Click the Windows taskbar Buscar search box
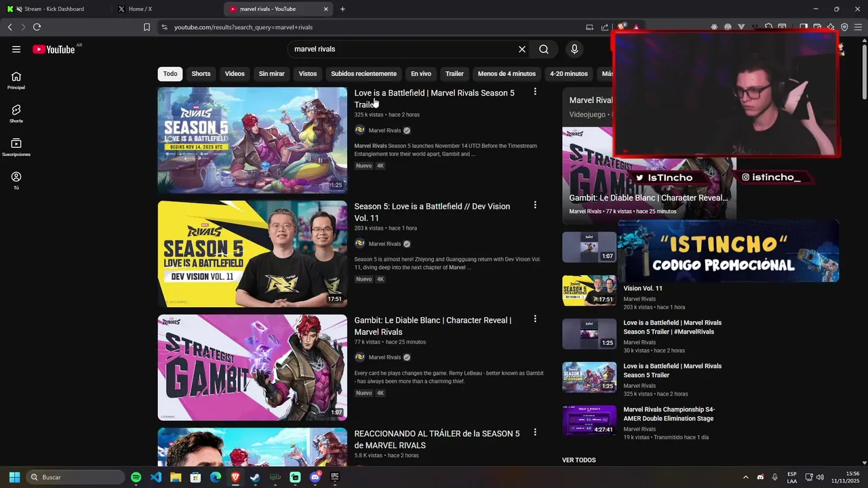This screenshot has width=868, height=488. (75, 477)
